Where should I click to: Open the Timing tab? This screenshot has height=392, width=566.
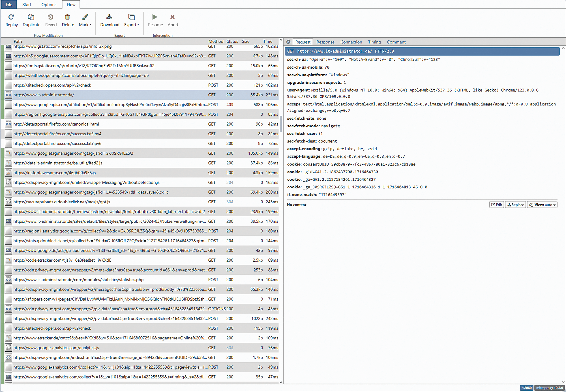[x=374, y=42]
